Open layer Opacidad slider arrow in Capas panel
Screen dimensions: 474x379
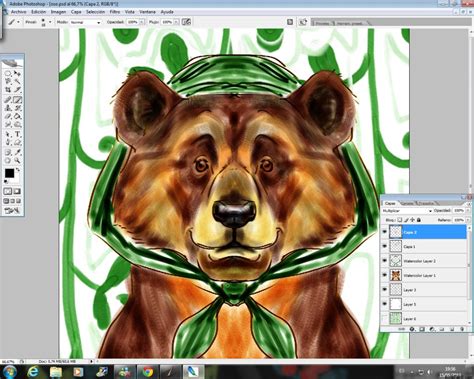(x=468, y=211)
